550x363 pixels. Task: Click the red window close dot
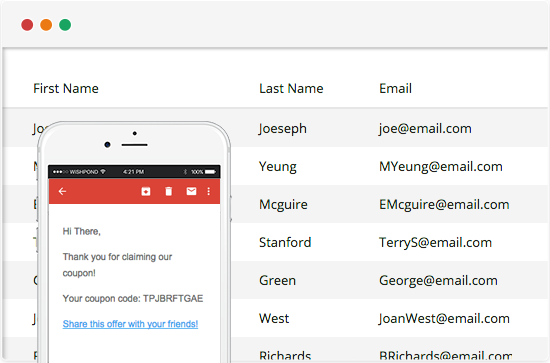click(27, 25)
